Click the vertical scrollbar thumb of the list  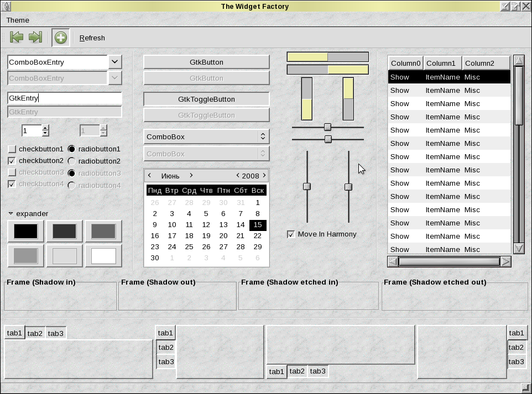pyautogui.click(x=519, y=96)
